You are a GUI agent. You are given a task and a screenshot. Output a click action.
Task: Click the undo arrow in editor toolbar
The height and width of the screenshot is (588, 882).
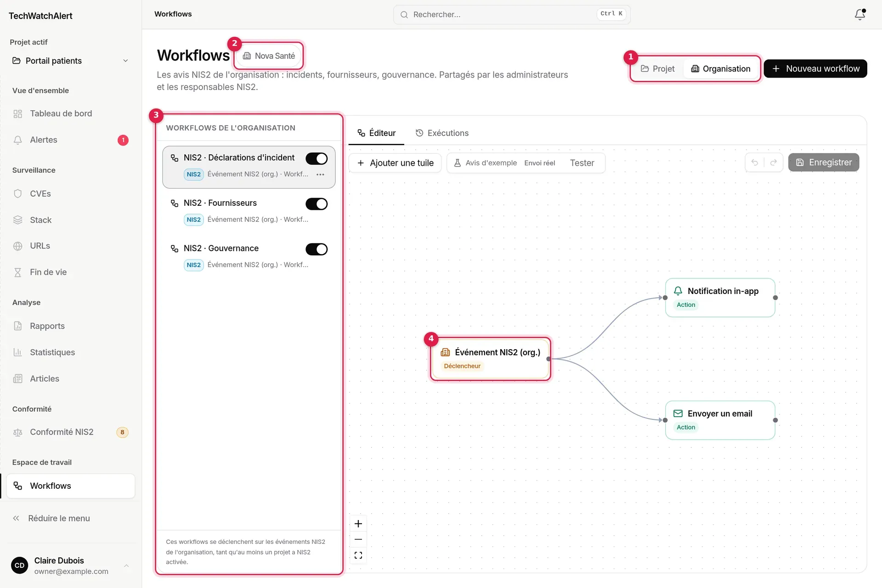point(754,163)
